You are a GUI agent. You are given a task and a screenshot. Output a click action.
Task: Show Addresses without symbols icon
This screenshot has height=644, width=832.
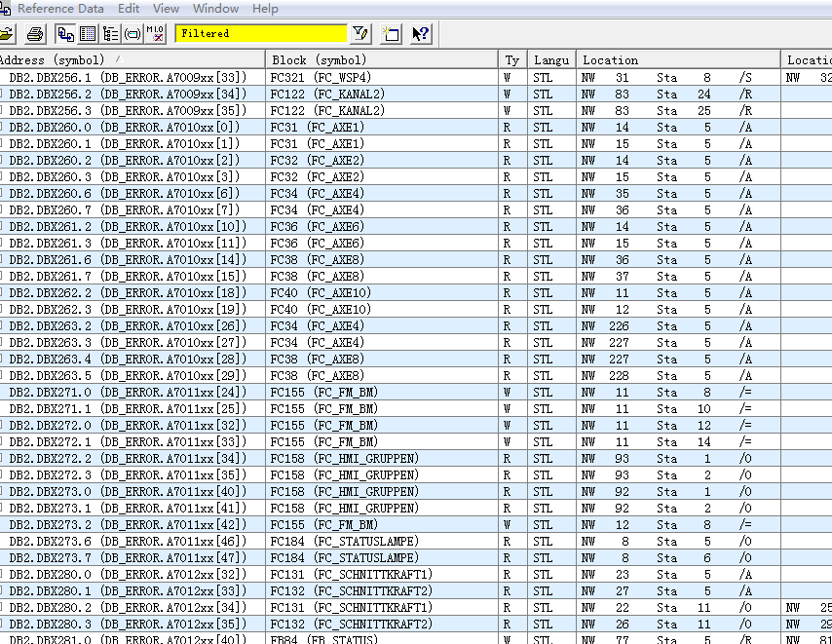pos(155,34)
